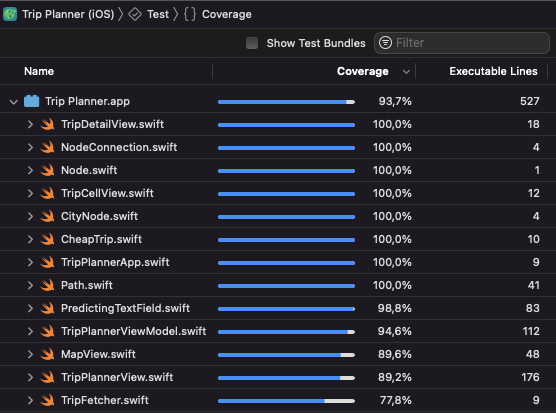This screenshot has height=413, width=556.
Task: Click the 94,6% coverage value
Action: pos(395,331)
